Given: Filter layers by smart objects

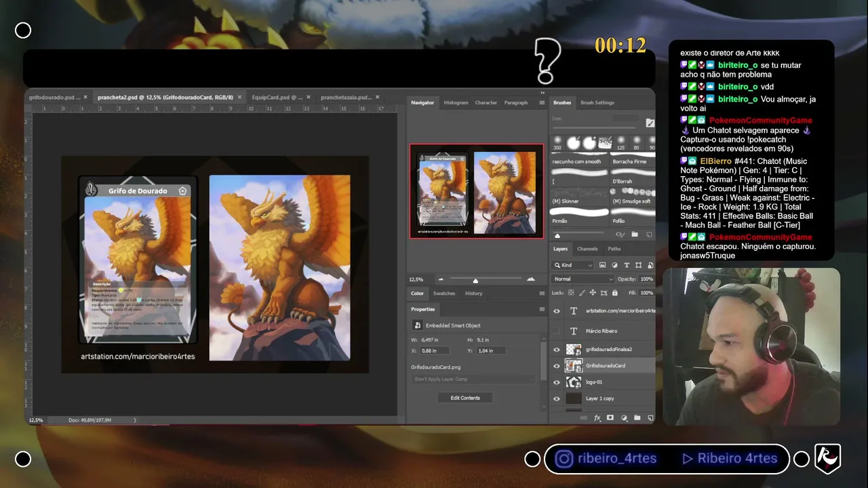Looking at the screenshot, I should click(x=650, y=265).
